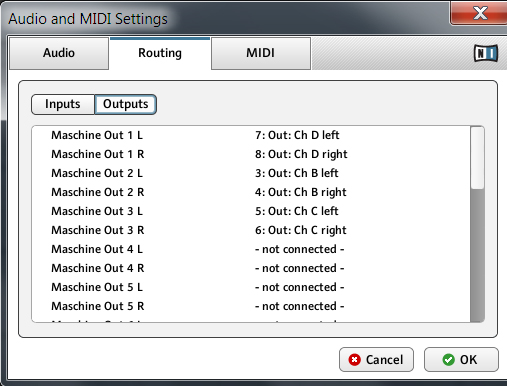This screenshot has width=507, height=386.
Task: Select the Maschine Out 2 L row
Action: point(251,173)
